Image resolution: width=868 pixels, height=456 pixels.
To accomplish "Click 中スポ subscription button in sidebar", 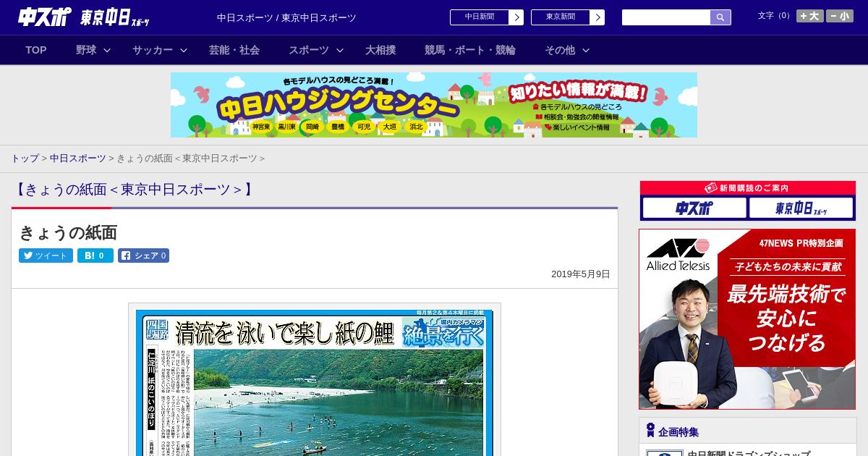I will click(694, 208).
